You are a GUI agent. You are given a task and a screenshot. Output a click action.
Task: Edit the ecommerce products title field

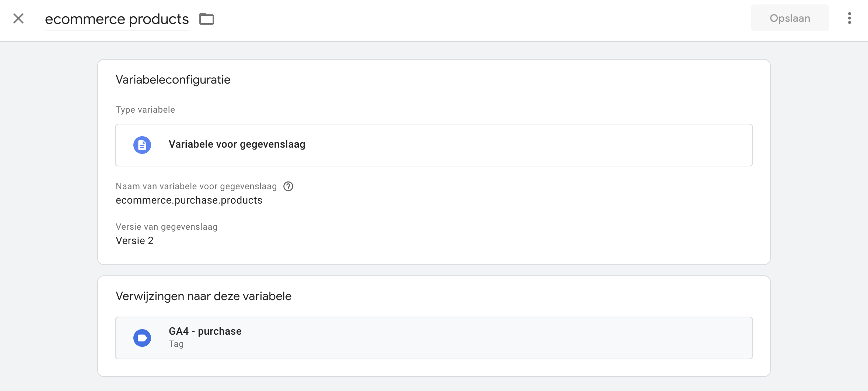116,18
